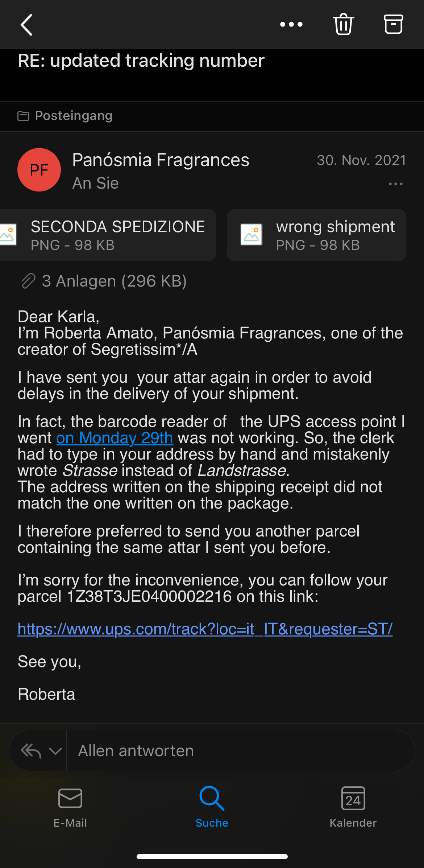The height and width of the screenshot is (868, 424).
Task: Show recipient details under An Sie
Action: click(x=96, y=183)
